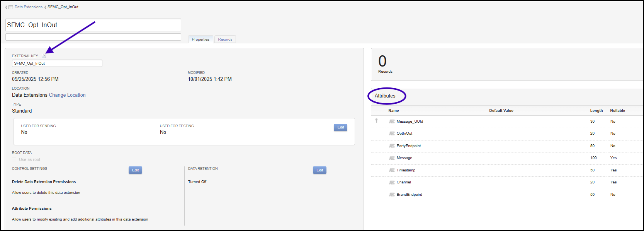Click the Name column header in Attributes

394,111
